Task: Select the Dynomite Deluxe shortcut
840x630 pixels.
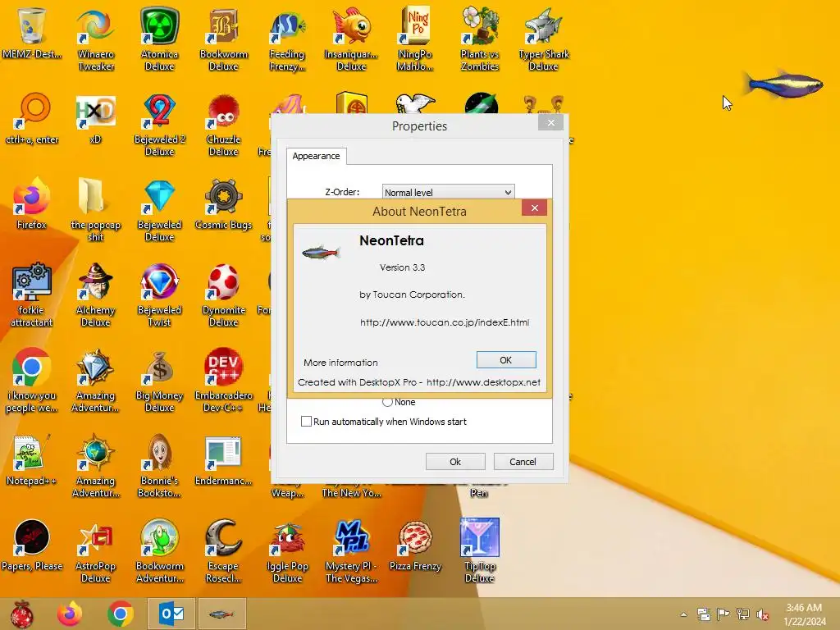Action: [x=223, y=294]
